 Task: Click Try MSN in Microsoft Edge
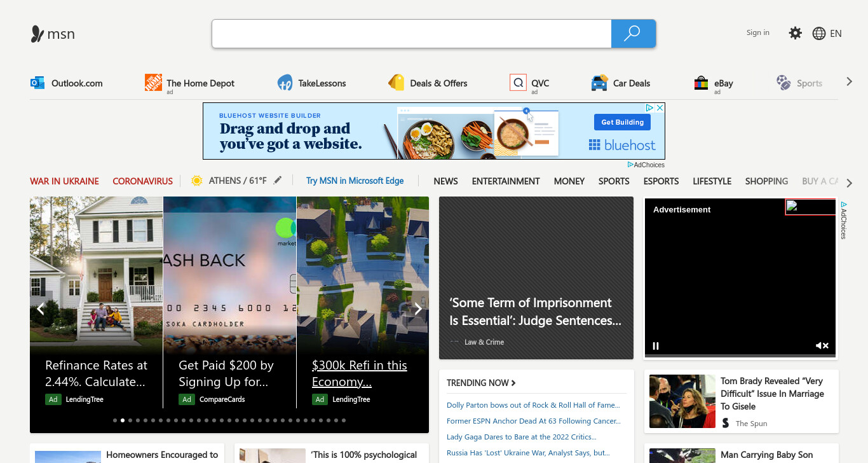[x=355, y=181]
